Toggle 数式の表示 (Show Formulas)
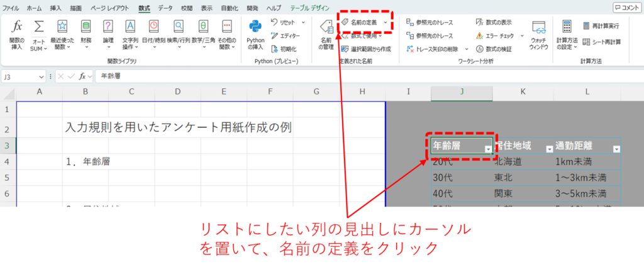The image size is (644, 269). tap(493, 22)
